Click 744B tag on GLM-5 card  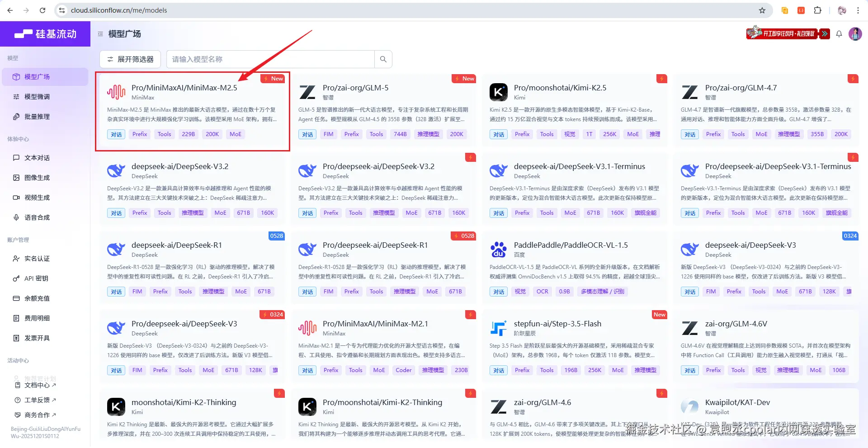[400, 134]
